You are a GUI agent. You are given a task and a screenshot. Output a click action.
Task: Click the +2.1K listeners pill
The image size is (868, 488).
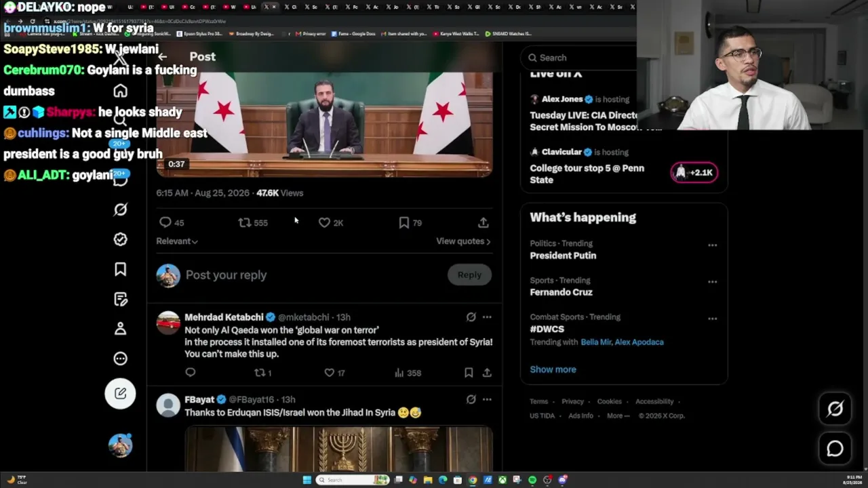[x=694, y=172]
